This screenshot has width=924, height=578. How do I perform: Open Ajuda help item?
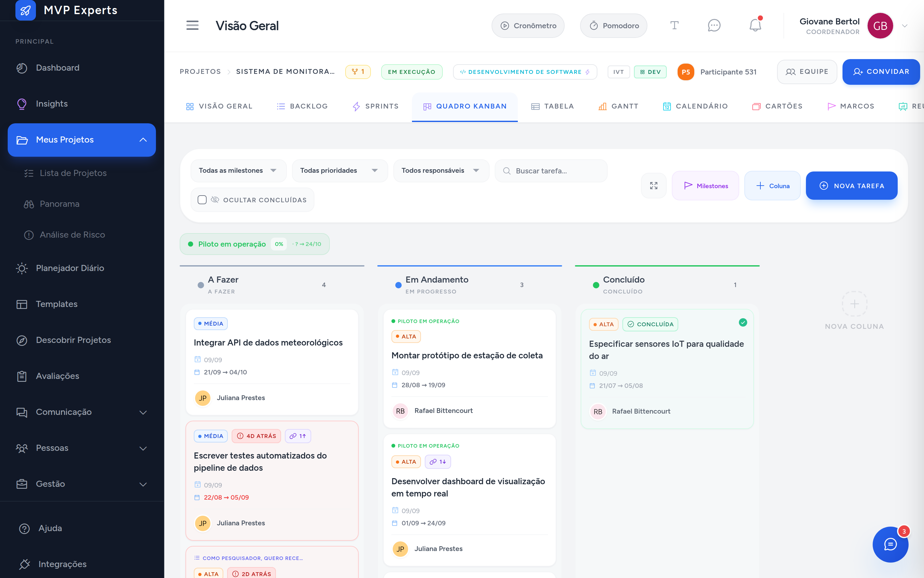[x=82, y=528]
